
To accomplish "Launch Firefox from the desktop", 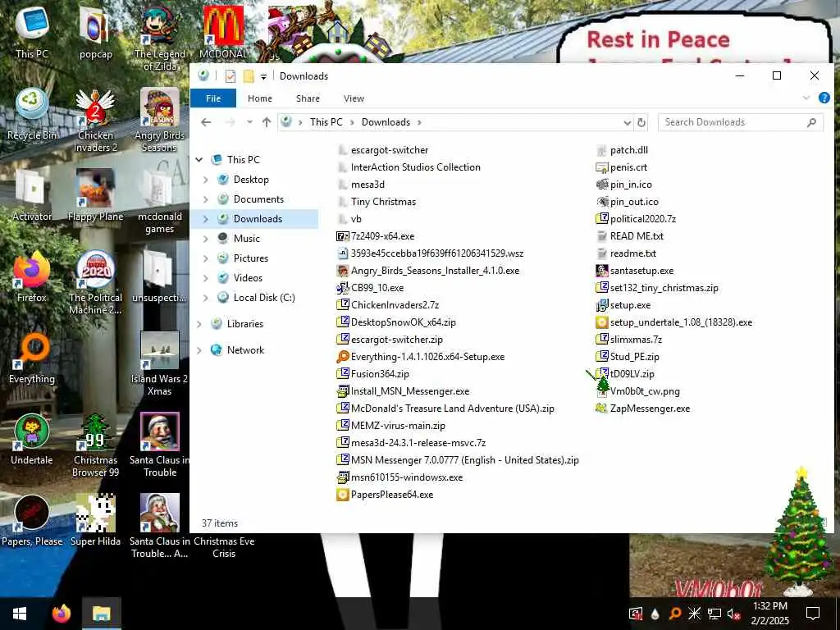I will [32, 277].
